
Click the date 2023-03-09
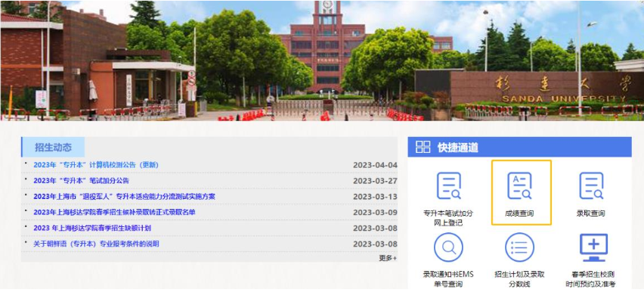coord(376,212)
